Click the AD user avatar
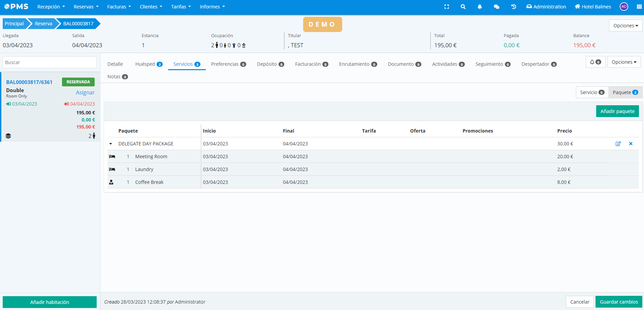The width and height of the screenshot is (644, 310). [624, 7]
